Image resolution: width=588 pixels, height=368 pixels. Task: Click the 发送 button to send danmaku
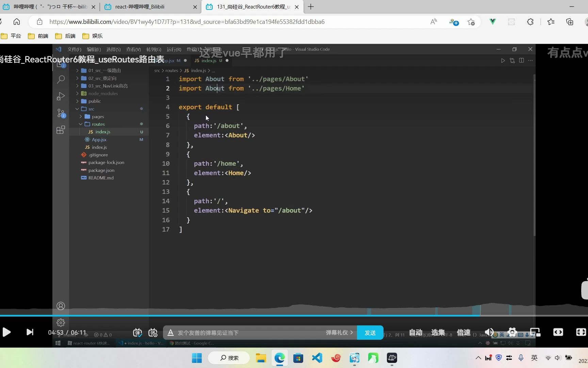click(x=370, y=333)
